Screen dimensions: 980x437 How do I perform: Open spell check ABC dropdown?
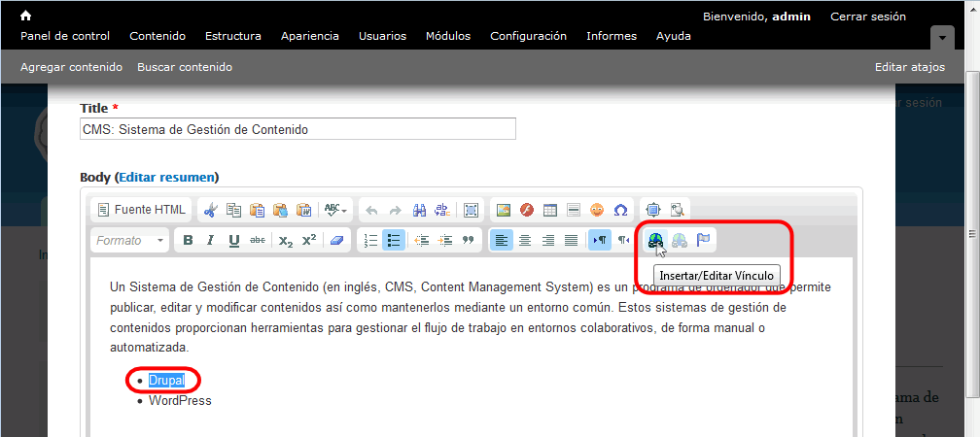tap(335, 211)
